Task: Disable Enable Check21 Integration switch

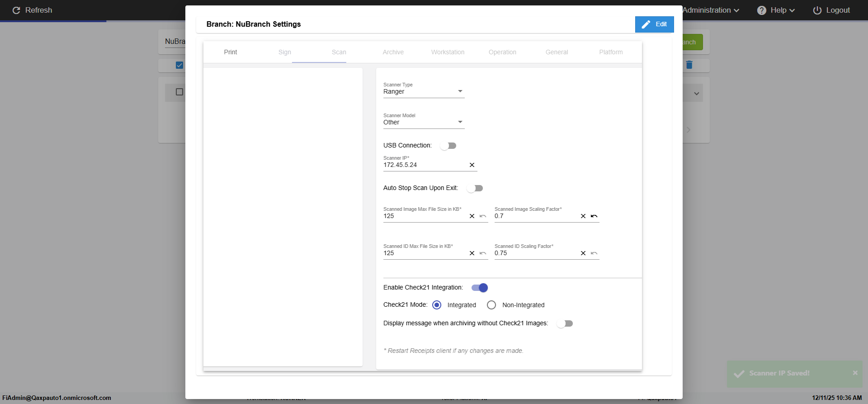Action: tap(479, 288)
